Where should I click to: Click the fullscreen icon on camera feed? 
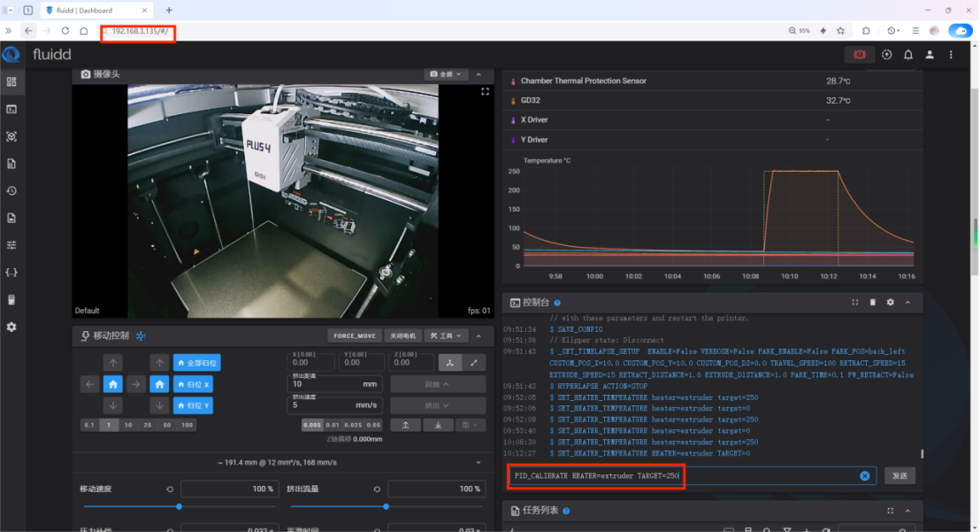[x=485, y=91]
